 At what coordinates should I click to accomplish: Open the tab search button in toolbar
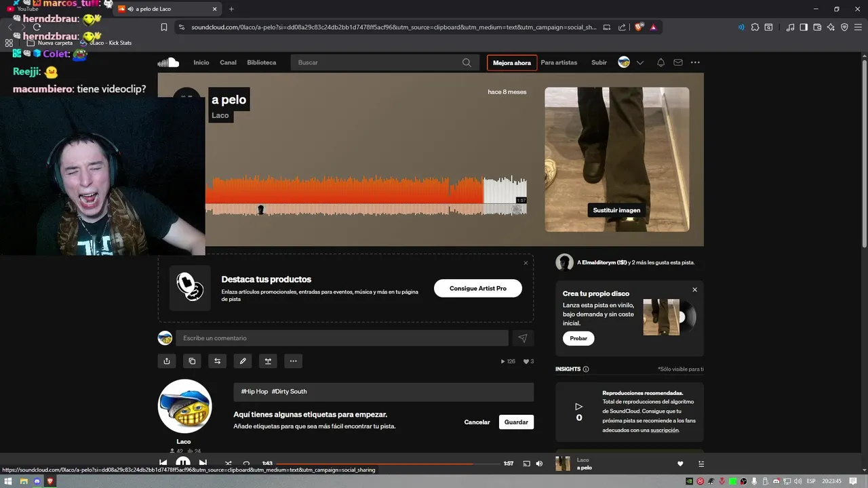click(768, 27)
